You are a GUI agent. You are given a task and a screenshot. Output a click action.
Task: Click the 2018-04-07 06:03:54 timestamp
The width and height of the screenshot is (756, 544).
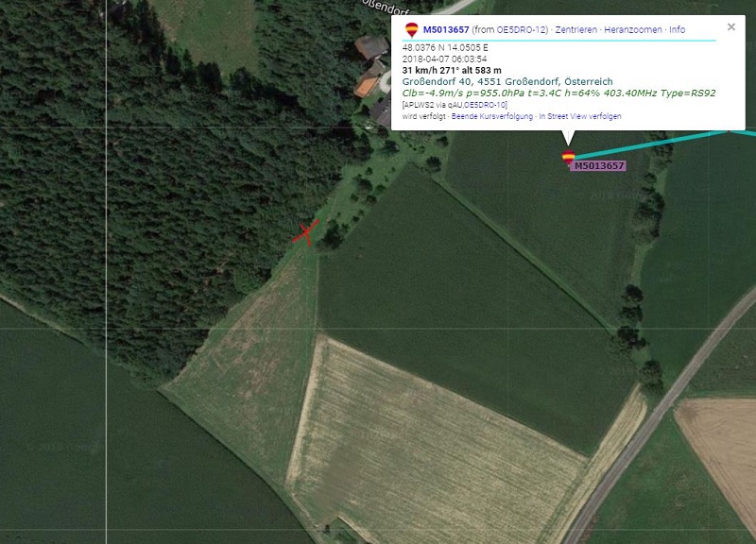[444, 59]
